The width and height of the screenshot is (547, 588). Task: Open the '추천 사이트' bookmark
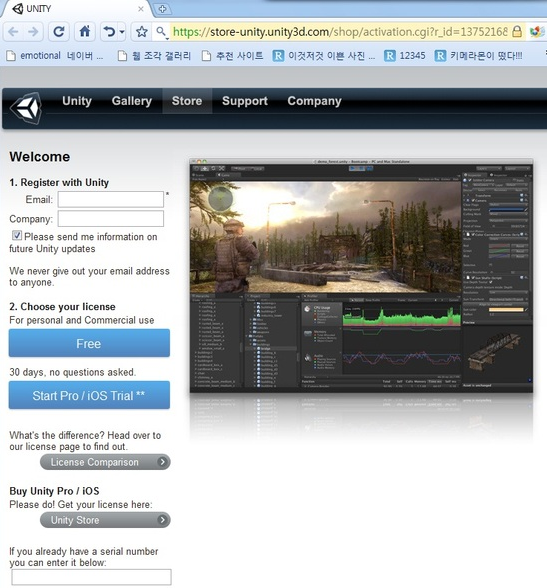pos(232,56)
